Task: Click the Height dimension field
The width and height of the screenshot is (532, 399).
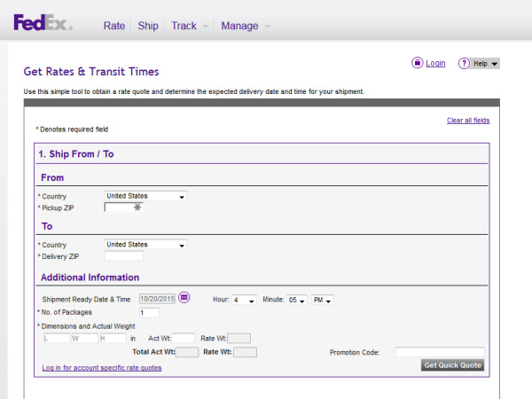Action: click(113, 339)
